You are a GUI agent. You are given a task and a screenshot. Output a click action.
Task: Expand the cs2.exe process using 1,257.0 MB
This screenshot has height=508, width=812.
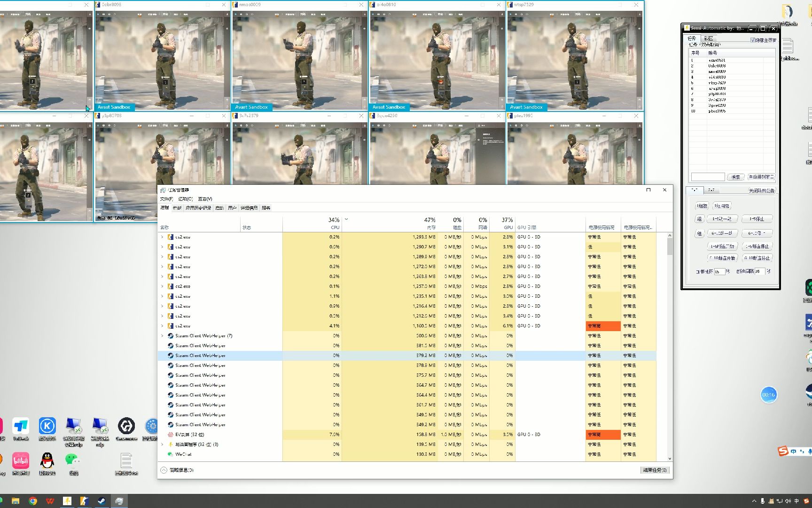pyautogui.click(x=163, y=286)
